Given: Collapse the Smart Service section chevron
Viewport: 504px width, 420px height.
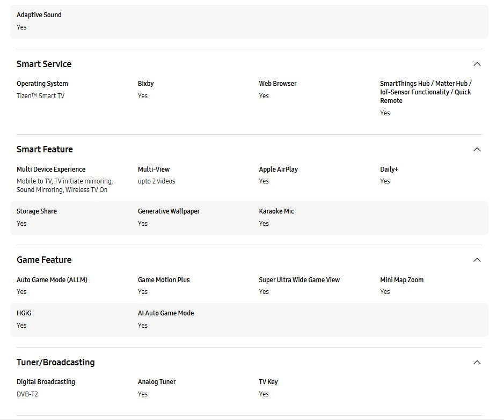Looking at the screenshot, I should (477, 64).
